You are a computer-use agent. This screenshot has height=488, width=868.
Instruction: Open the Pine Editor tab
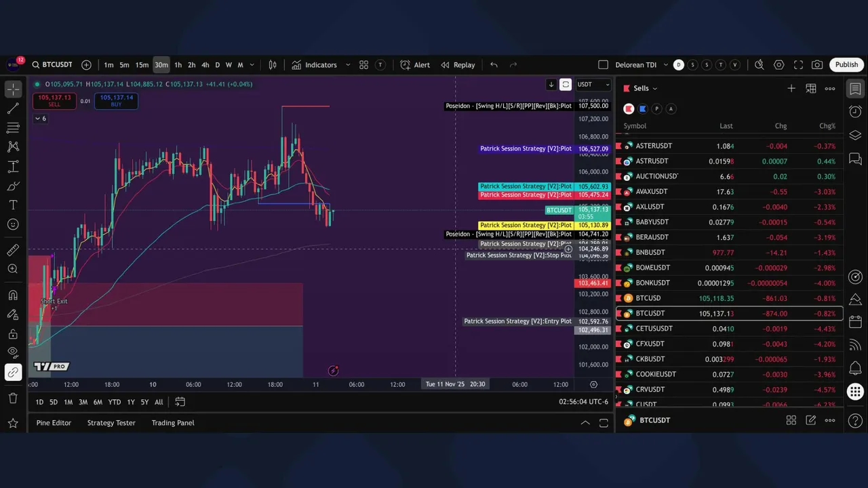click(54, 423)
